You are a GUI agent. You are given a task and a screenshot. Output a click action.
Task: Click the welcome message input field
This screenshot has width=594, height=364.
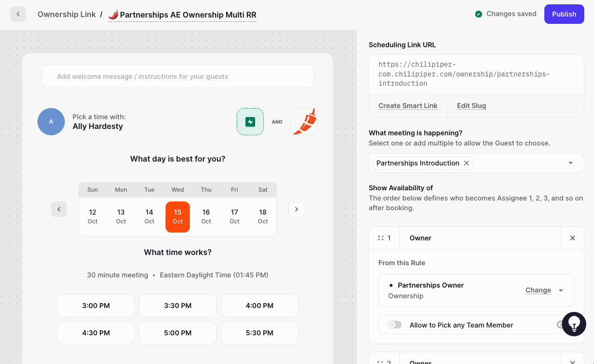coord(178,76)
